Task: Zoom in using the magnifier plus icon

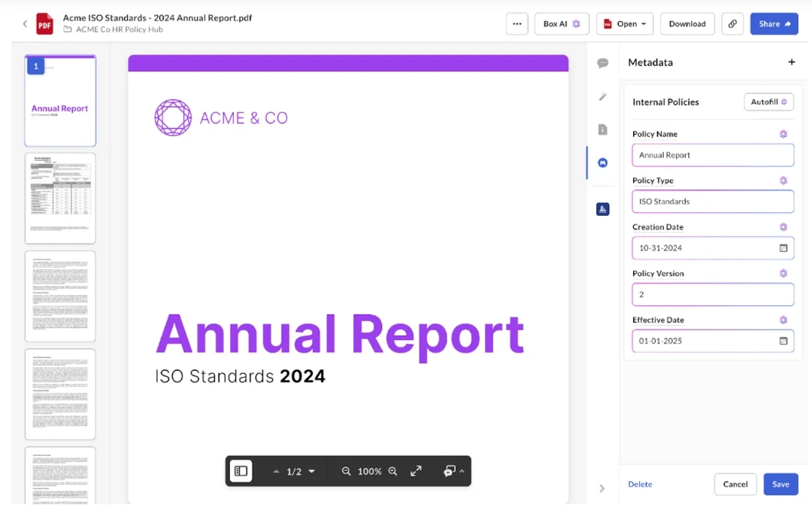Action: click(392, 472)
